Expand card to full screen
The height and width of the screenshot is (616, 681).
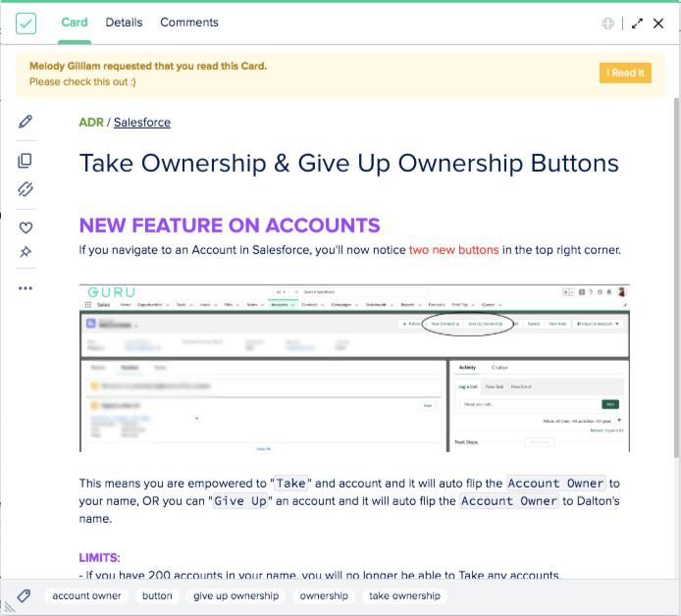(x=637, y=24)
